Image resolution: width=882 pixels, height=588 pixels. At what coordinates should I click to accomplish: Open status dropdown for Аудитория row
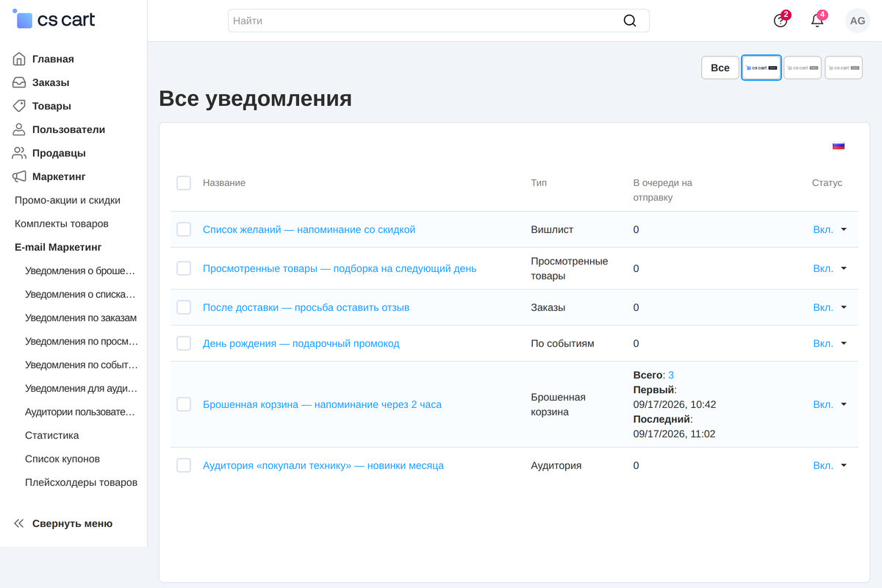[830, 465]
